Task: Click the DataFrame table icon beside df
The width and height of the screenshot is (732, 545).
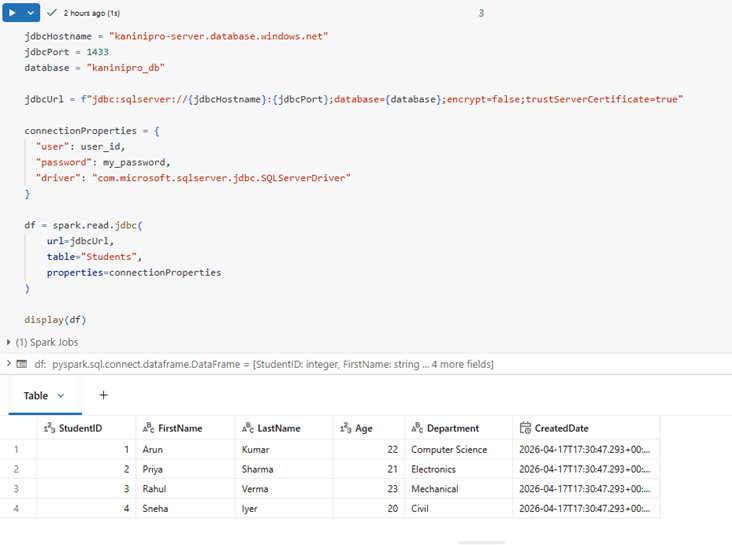Action: coord(21,365)
